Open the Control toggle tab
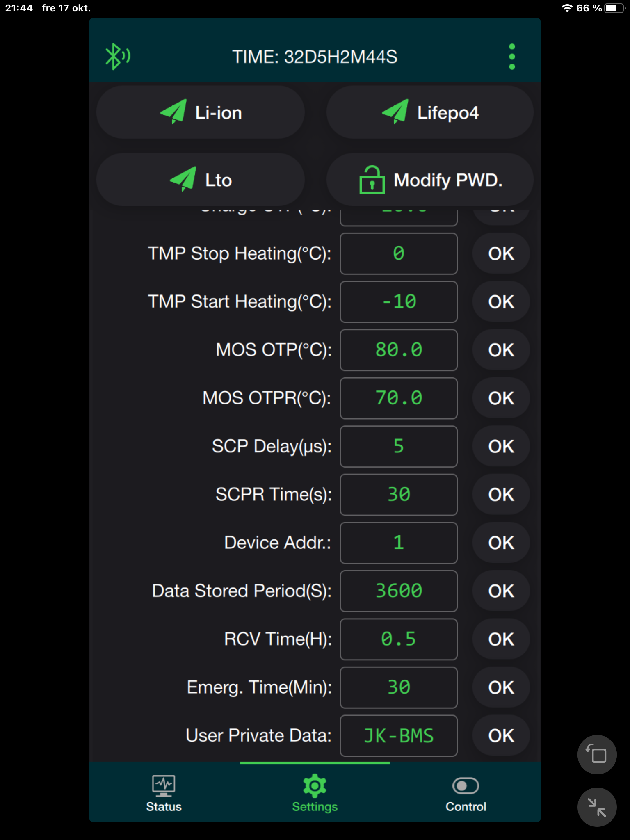This screenshot has width=630, height=840. (x=466, y=793)
